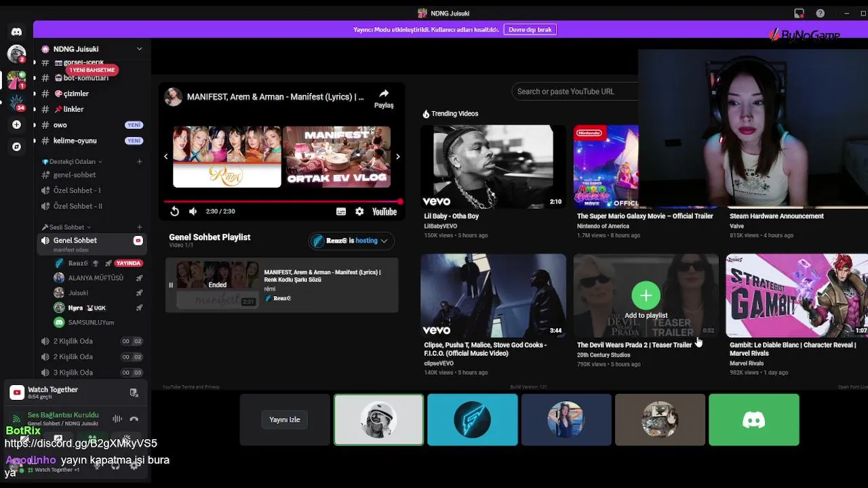Viewport: 868px width, 488px height.
Task: Click the voice connection signal icon
Action: click(17, 419)
